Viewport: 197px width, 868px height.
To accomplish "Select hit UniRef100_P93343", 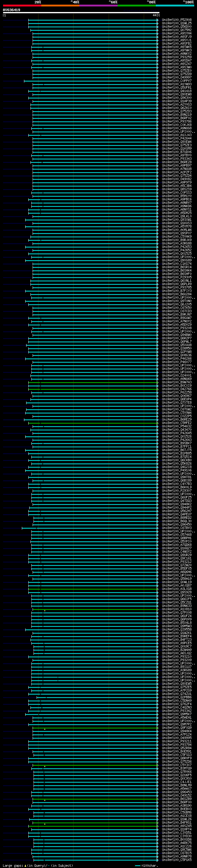I will point(176,159).
